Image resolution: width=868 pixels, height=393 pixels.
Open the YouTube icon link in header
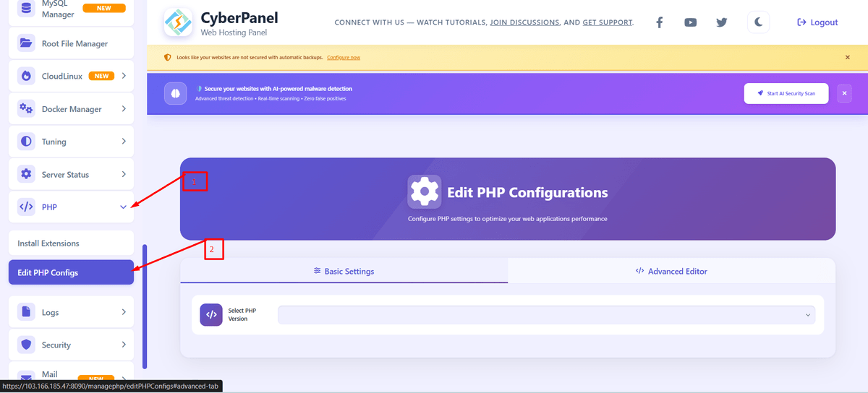pyautogui.click(x=690, y=22)
